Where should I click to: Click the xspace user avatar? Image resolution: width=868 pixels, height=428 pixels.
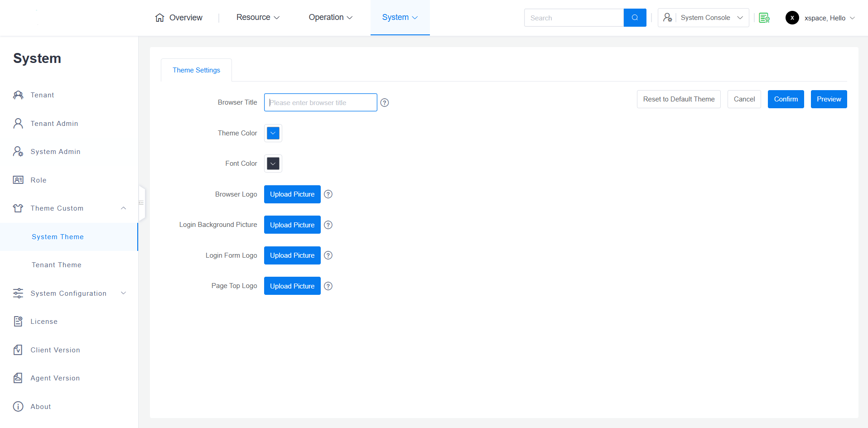coord(792,18)
